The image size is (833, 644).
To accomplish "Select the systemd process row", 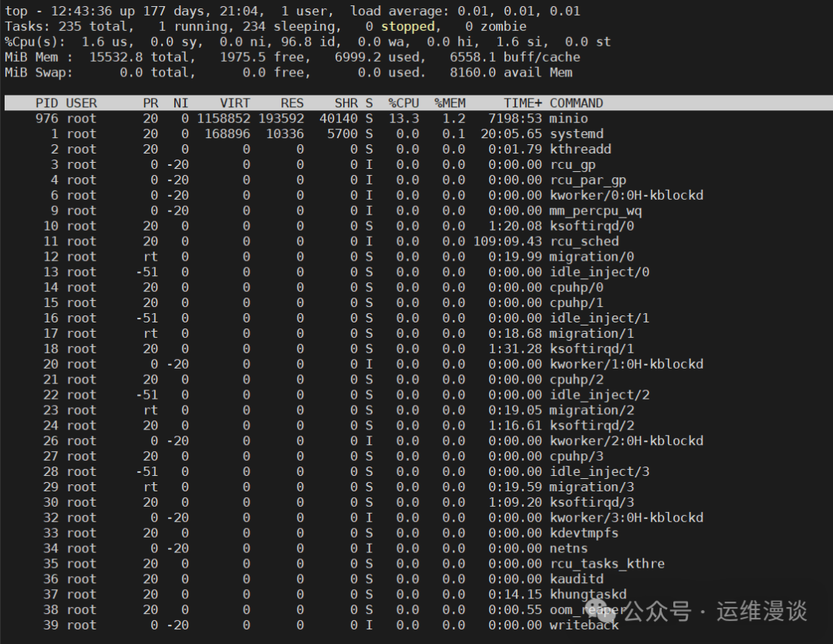I will coord(309,133).
